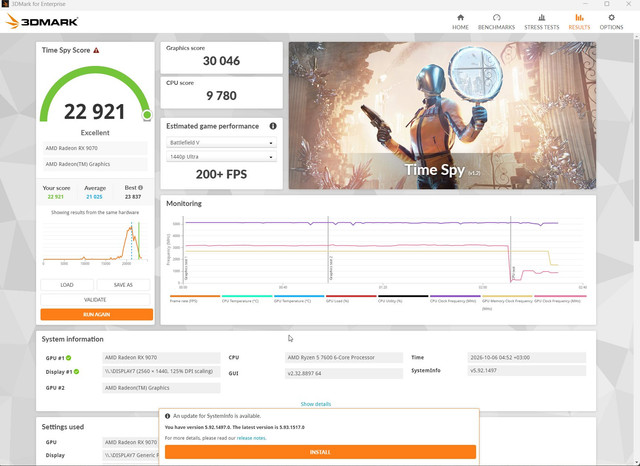The height and width of the screenshot is (466, 640).
Task: Click the Your score 22 921 value
Action: pos(56,197)
